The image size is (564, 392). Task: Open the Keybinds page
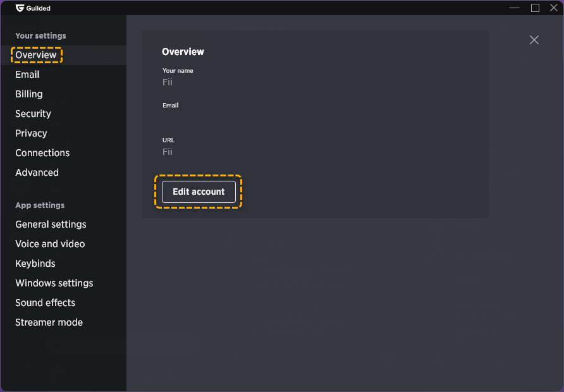point(35,264)
